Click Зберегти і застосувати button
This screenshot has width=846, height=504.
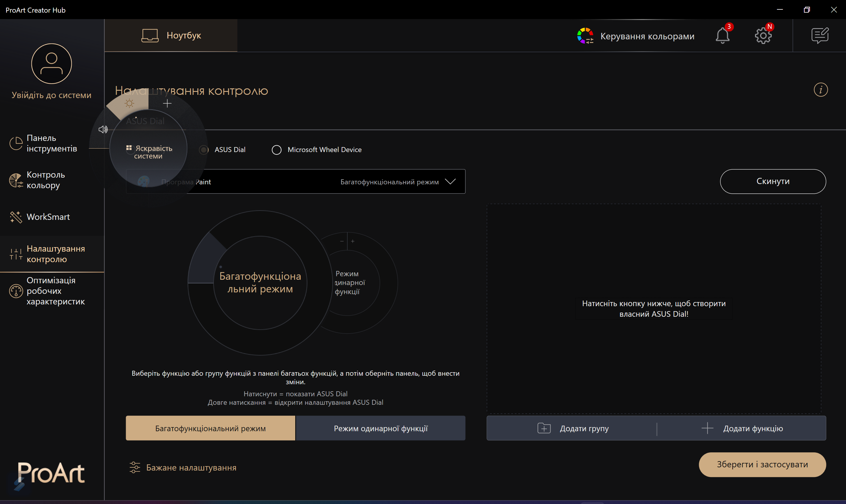(x=762, y=464)
